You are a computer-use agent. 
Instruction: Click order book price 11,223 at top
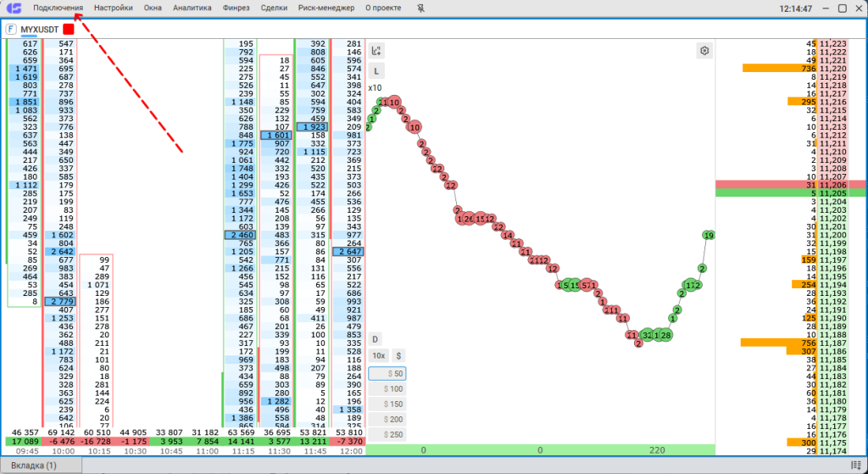coord(792,44)
